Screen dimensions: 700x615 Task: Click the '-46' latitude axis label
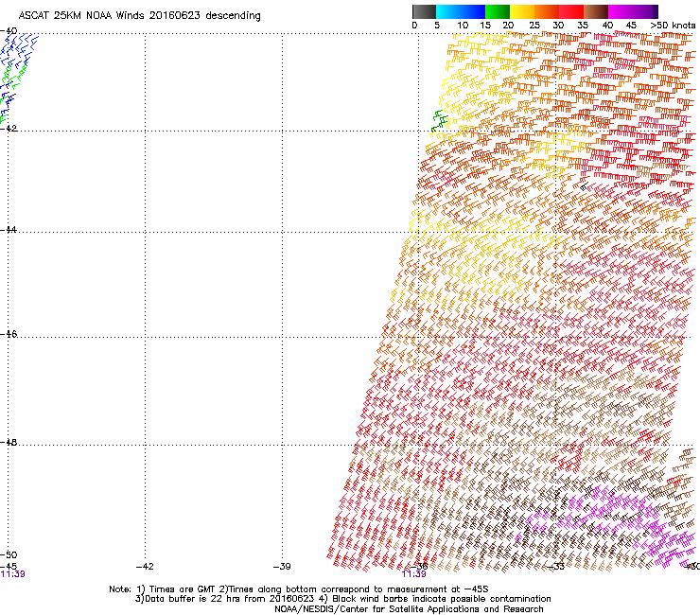(9, 334)
